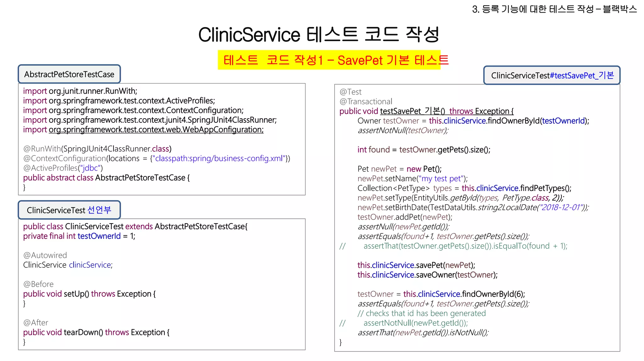Click 'assertNull(newPet.getId());'
644x361 pixels.
[x=403, y=227]
